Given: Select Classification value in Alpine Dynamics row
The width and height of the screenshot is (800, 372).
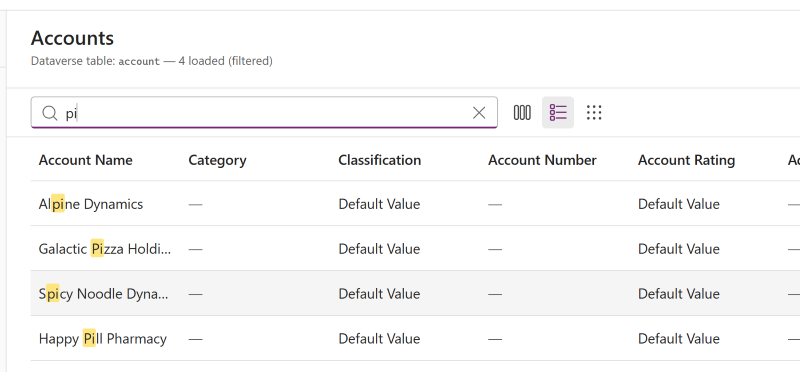Looking at the screenshot, I should pos(379,204).
